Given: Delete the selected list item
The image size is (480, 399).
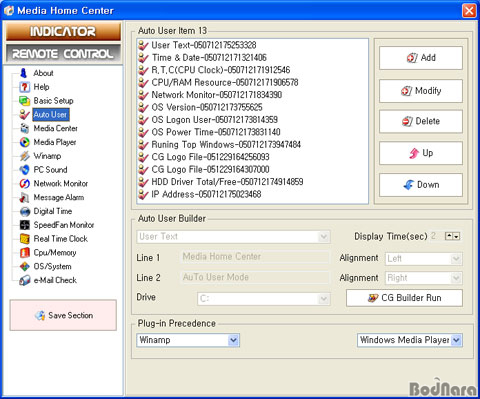Looking at the screenshot, I should [421, 121].
